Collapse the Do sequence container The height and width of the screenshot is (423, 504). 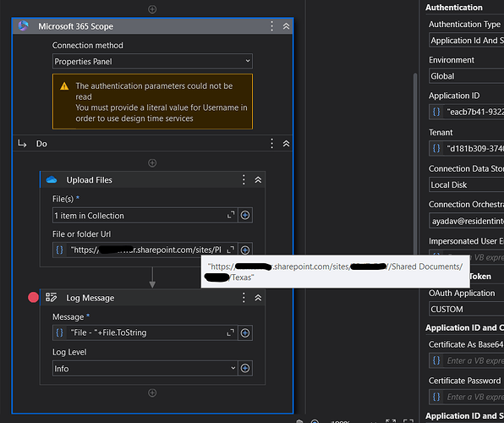[286, 144]
